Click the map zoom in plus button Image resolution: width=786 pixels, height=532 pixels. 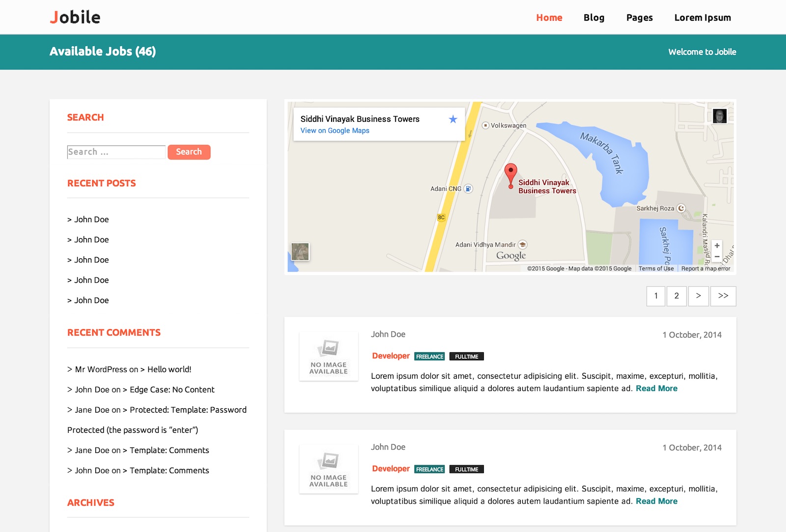click(x=717, y=246)
